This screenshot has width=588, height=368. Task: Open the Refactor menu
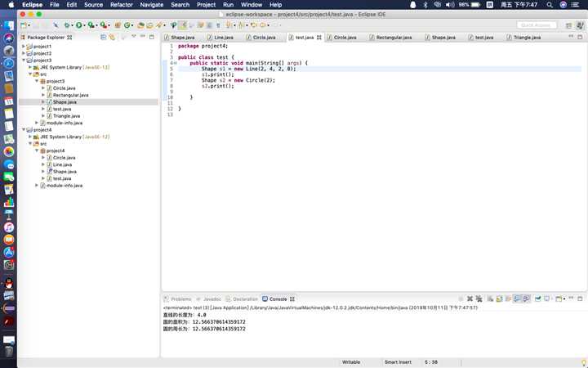(122, 5)
